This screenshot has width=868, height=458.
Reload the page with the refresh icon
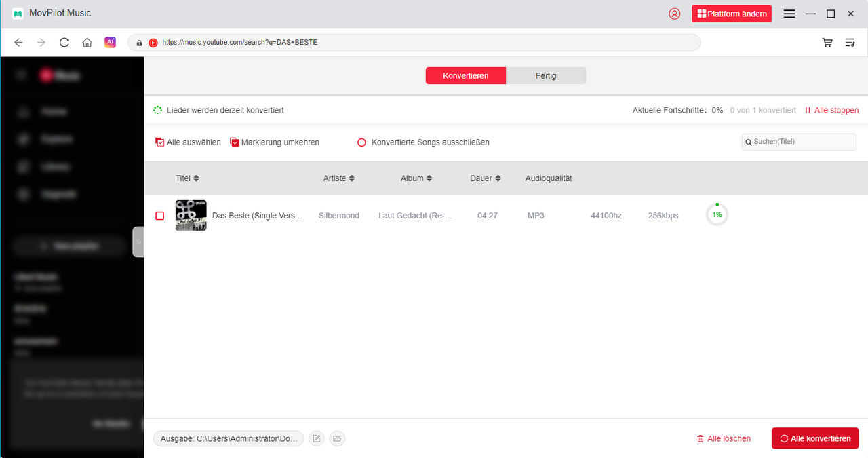(64, 42)
